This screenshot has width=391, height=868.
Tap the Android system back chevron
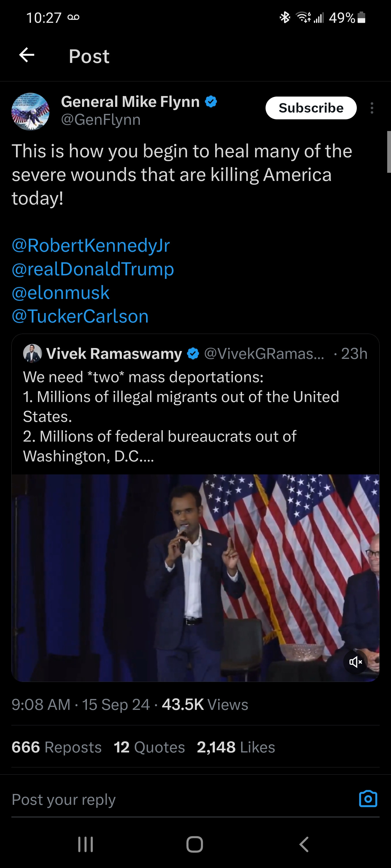304,844
